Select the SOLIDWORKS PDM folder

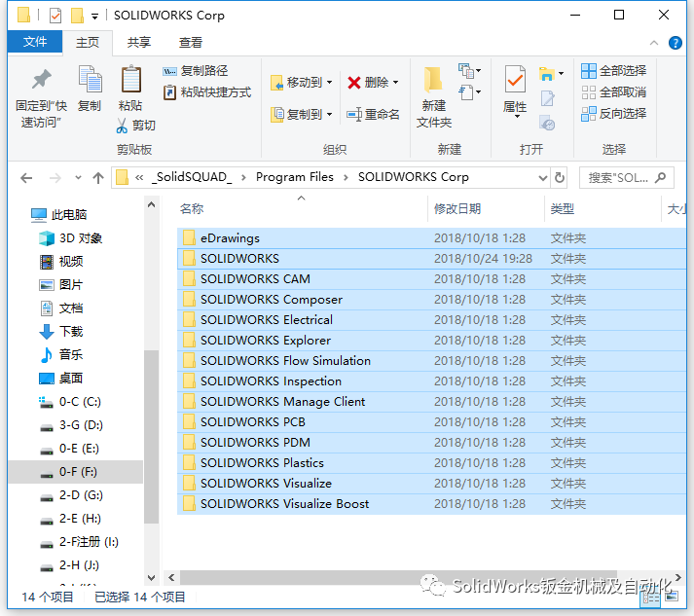coord(431,443)
